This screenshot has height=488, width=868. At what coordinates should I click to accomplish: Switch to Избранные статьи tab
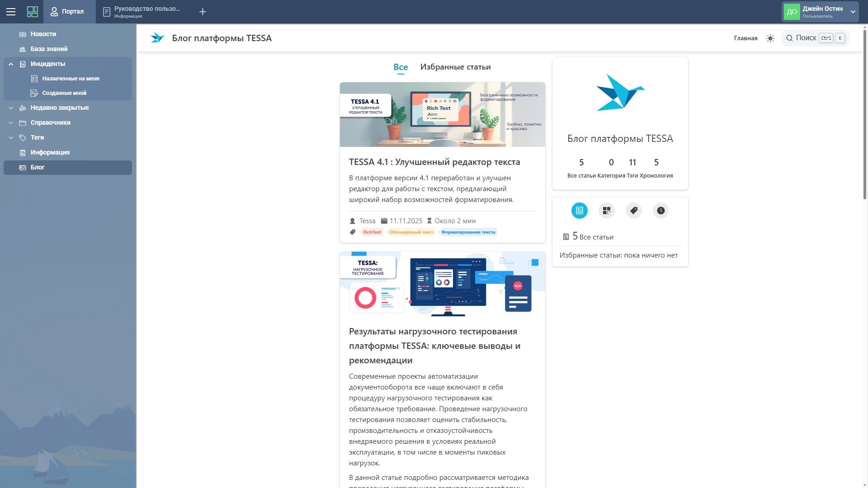(455, 67)
